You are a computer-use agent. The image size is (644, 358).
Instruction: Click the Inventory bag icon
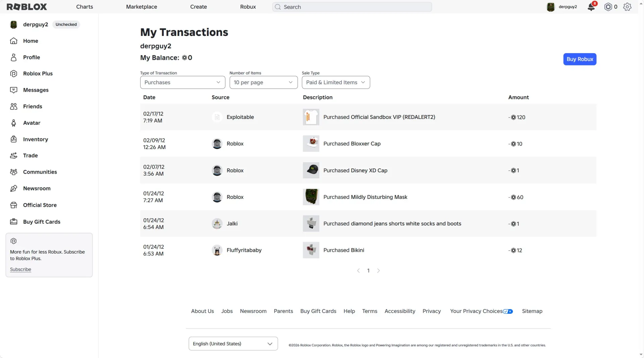tap(14, 139)
